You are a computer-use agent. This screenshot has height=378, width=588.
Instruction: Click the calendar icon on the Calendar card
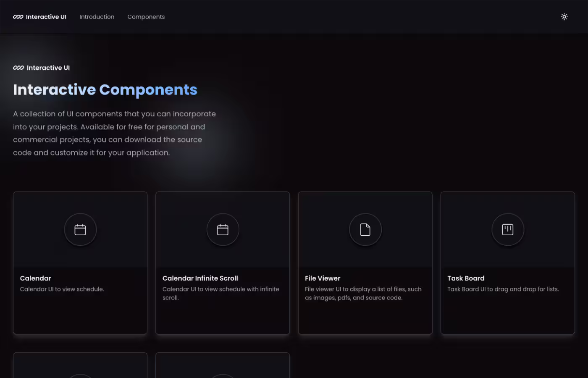pyautogui.click(x=80, y=230)
